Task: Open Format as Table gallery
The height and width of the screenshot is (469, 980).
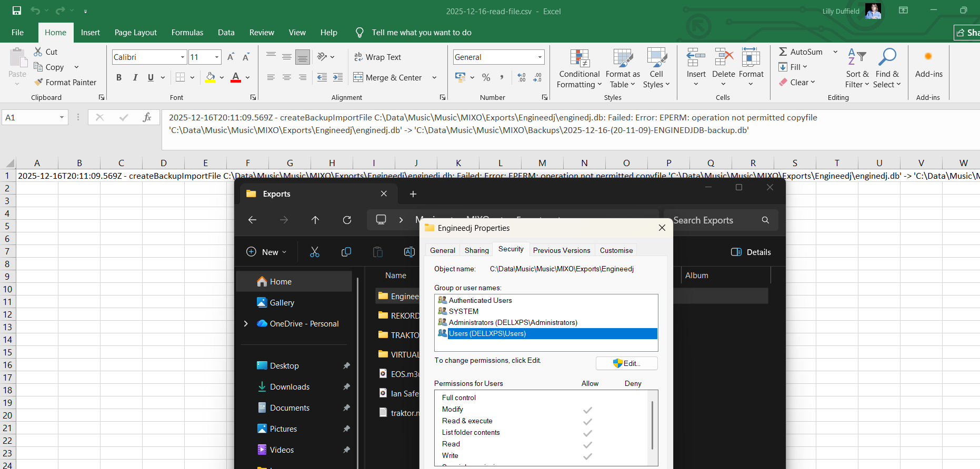Action: (623, 69)
